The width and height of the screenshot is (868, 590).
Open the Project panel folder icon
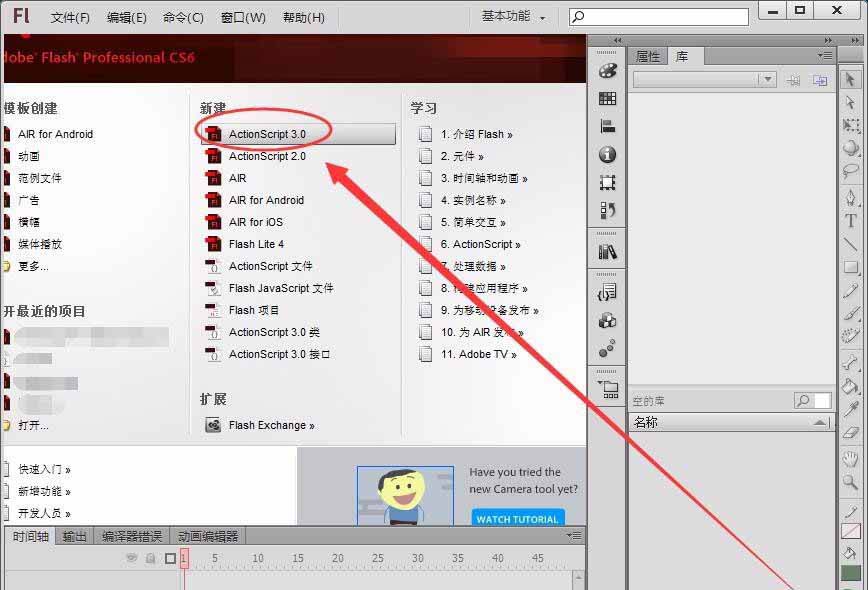[x=608, y=390]
